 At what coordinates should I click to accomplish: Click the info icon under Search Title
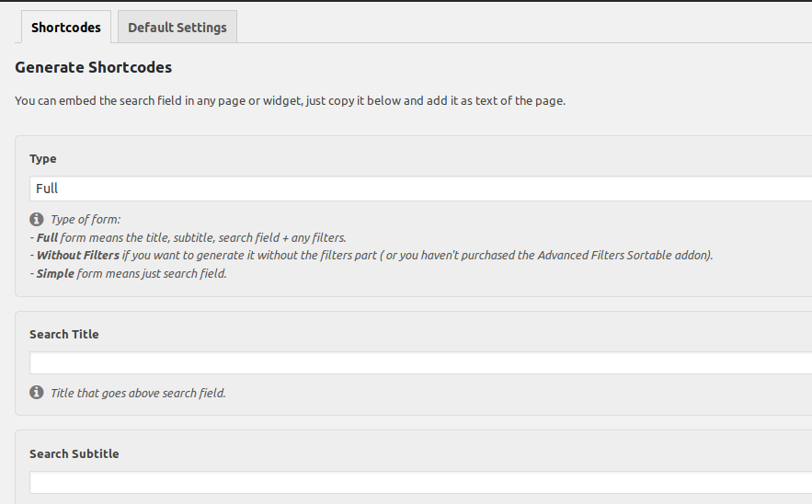click(37, 393)
